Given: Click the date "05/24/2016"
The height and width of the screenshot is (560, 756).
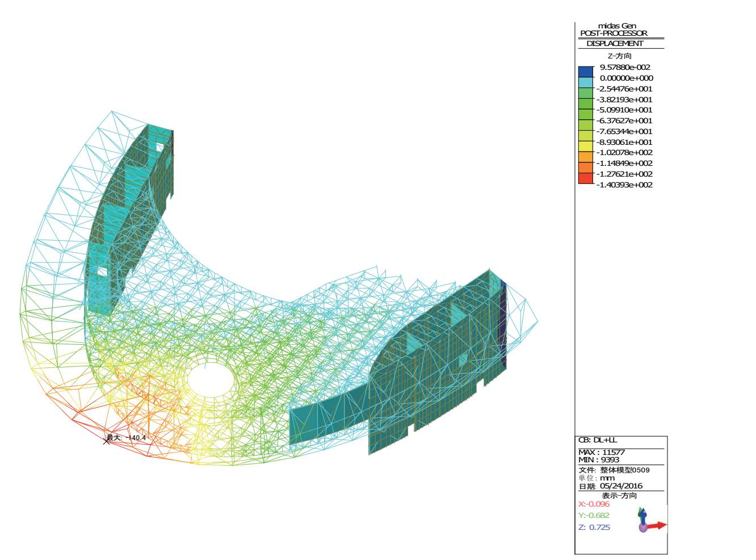Looking at the screenshot, I should tap(621, 486).
